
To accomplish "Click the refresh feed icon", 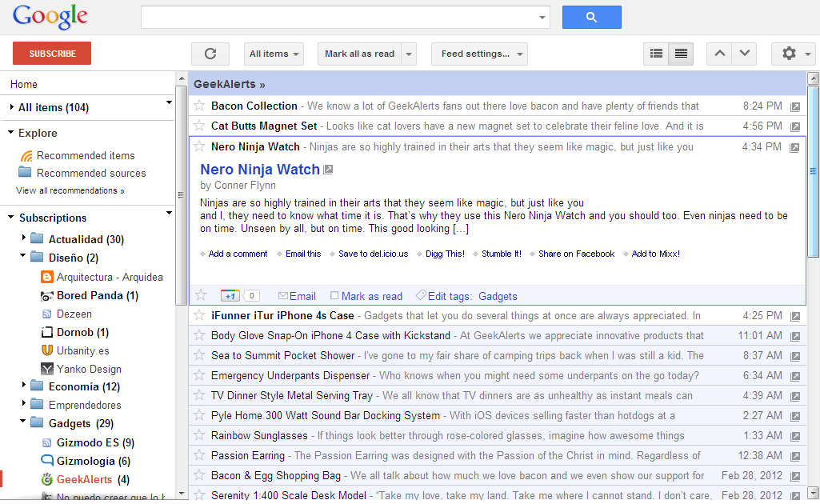I will (x=210, y=54).
